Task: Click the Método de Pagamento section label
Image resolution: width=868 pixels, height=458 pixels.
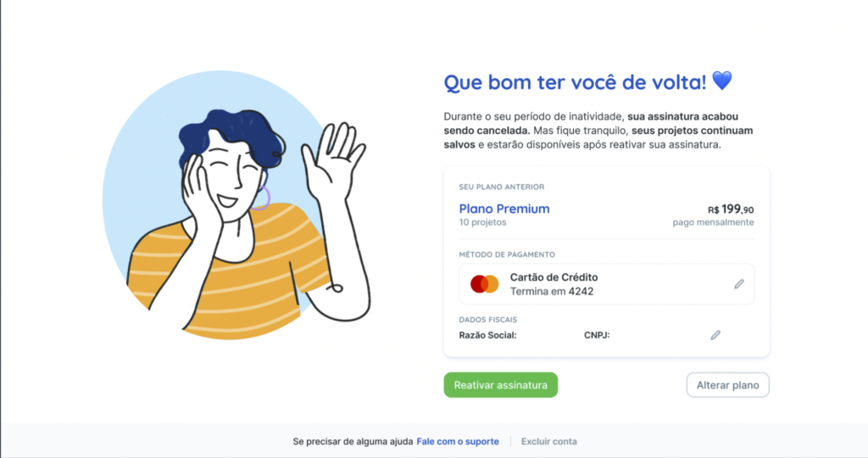Action: click(507, 254)
